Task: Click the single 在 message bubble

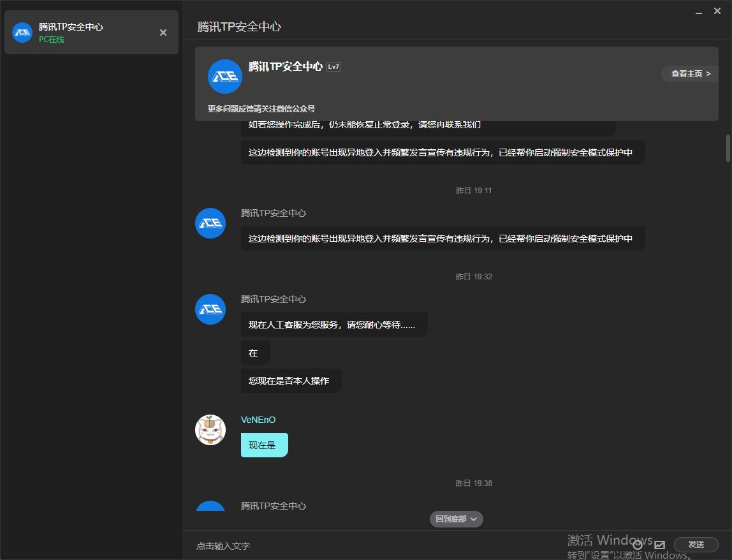Action: (255, 353)
